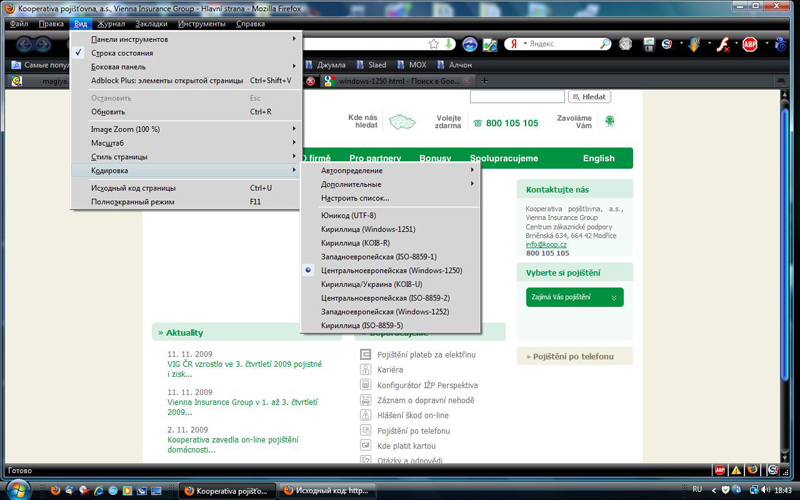Click the Hledat search button
This screenshot has width=800, height=500.
click(x=589, y=96)
